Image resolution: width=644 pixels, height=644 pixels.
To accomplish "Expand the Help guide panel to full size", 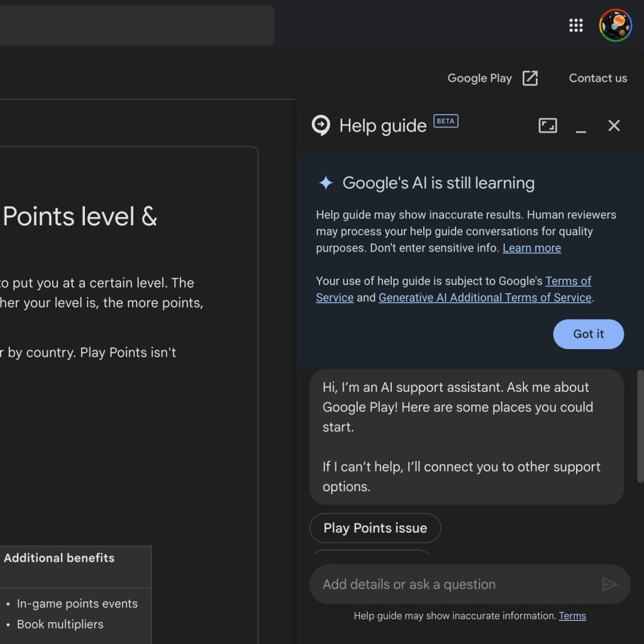I will pyautogui.click(x=548, y=126).
